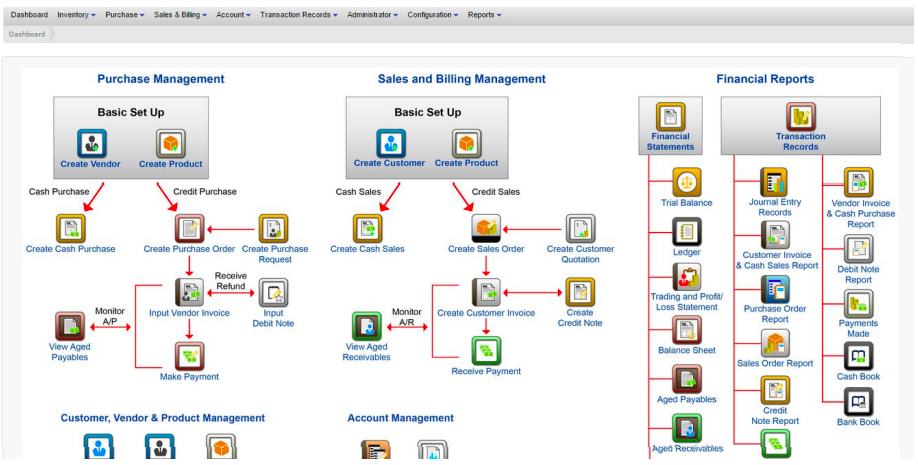Open the Transaction Records menu
The height and width of the screenshot is (465, 918).
pyautogui.click(x=298, y=15)
